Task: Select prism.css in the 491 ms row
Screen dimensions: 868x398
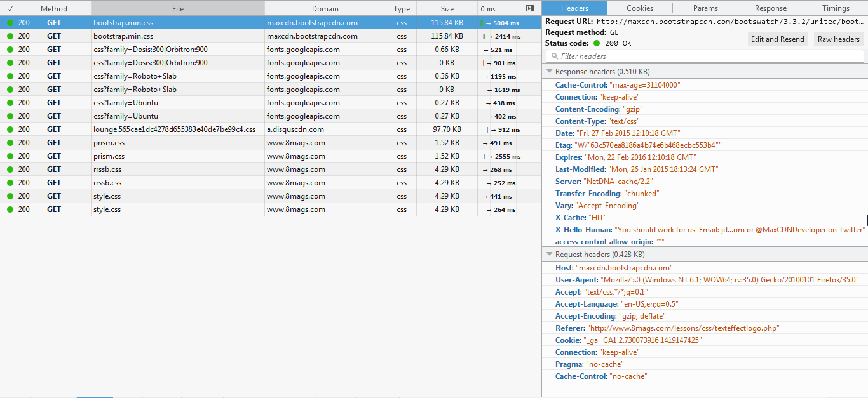Action: 109,143
